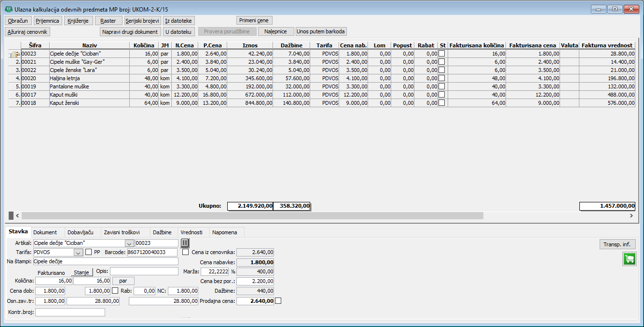Click the scroll right arrow of horizontal scrollbar
This screenshot has width=644, height=327.
pos(631,215)
